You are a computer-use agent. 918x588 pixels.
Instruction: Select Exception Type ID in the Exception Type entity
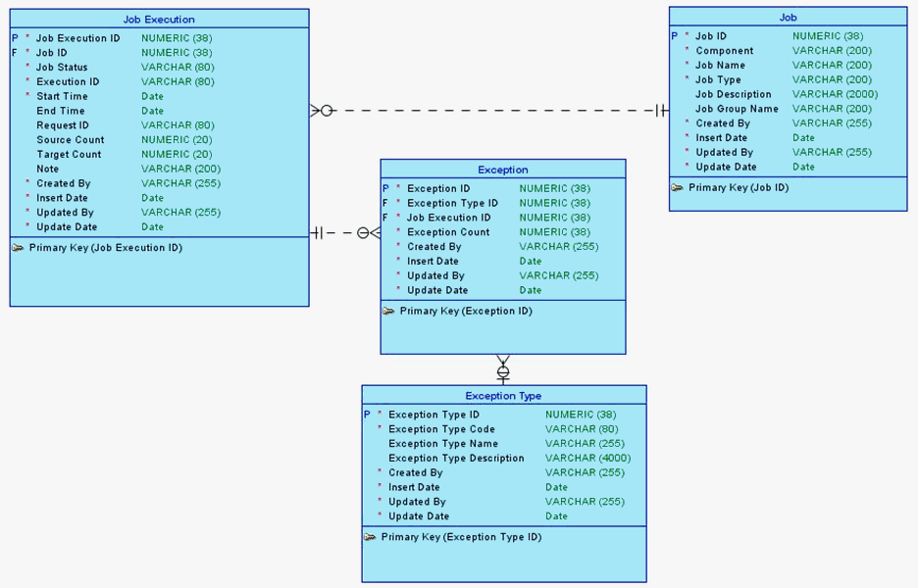(x=433, y=415)
